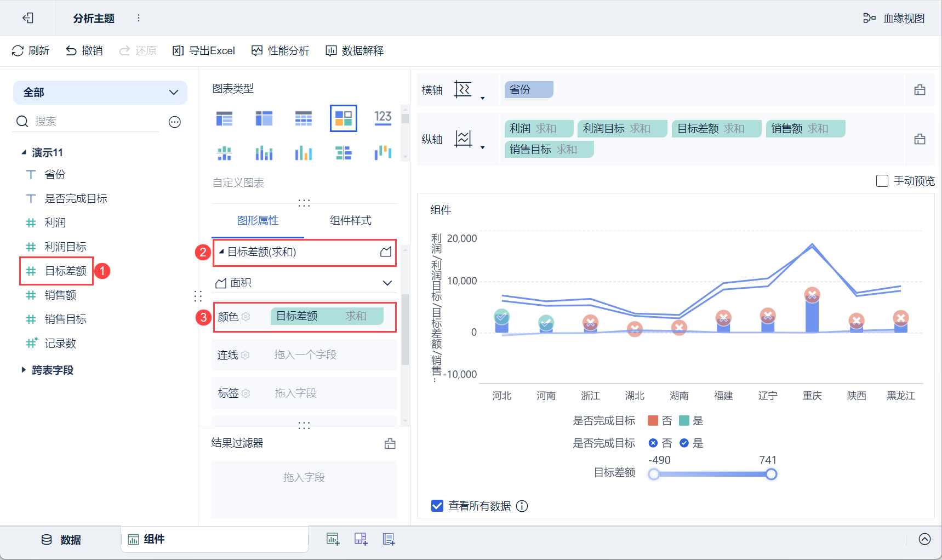Clear the 纵轴 fields with the eraser icon
The height and width of the screenshot is (560, 942).
click(x=920, y=139)
